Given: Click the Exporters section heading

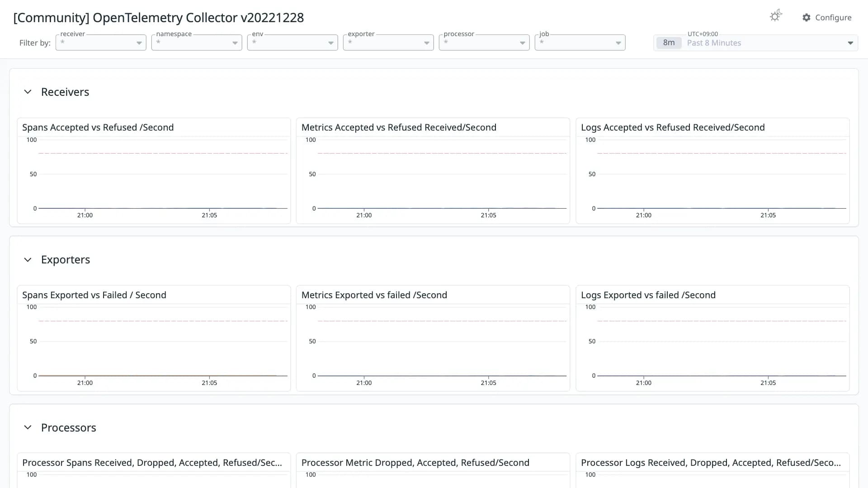Looking at the screenshot, I should [x=66, y=260].
